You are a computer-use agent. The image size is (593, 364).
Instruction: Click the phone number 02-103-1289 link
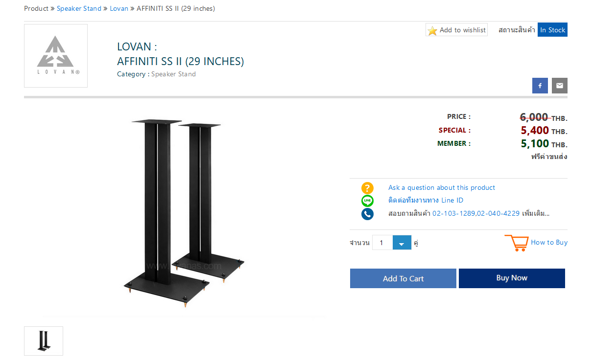click(x=453, y=213)
